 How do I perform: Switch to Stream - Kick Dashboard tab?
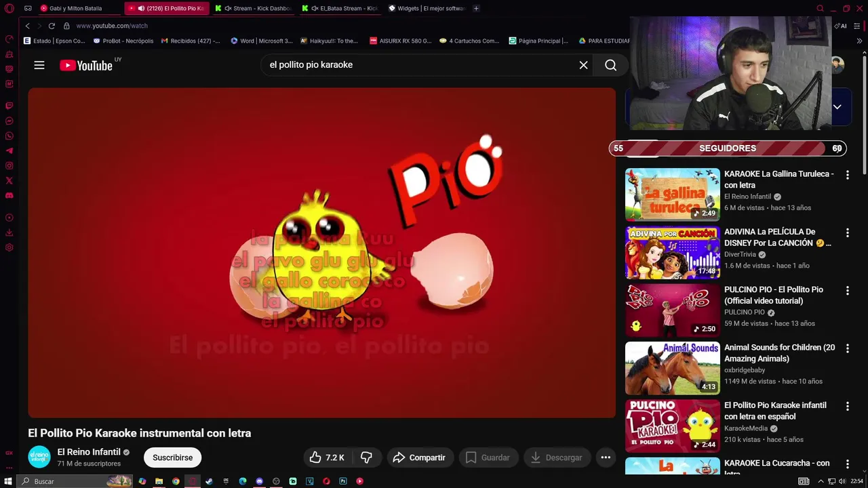(254, 8)
